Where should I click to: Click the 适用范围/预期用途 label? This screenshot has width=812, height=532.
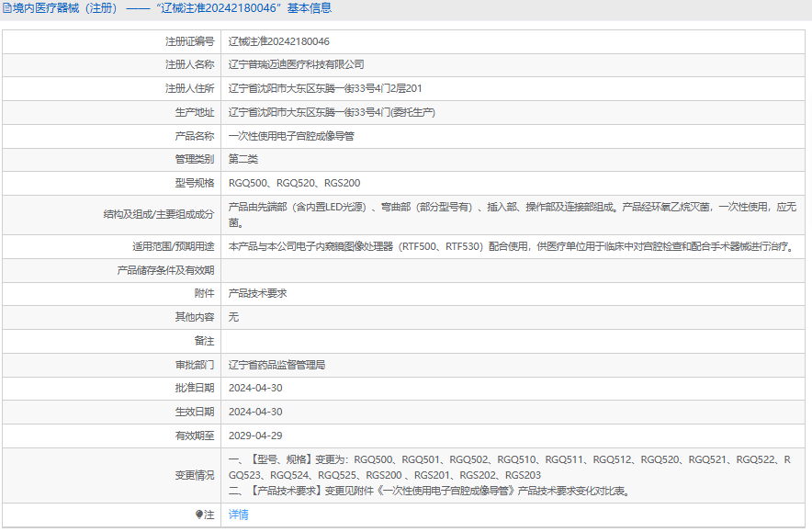tap(174, 246)
